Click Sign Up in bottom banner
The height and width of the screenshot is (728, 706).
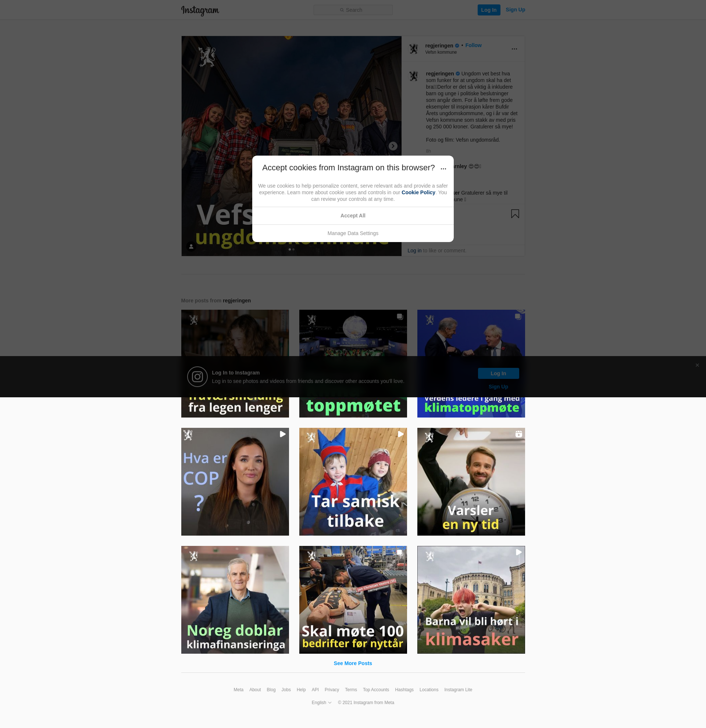498,387
